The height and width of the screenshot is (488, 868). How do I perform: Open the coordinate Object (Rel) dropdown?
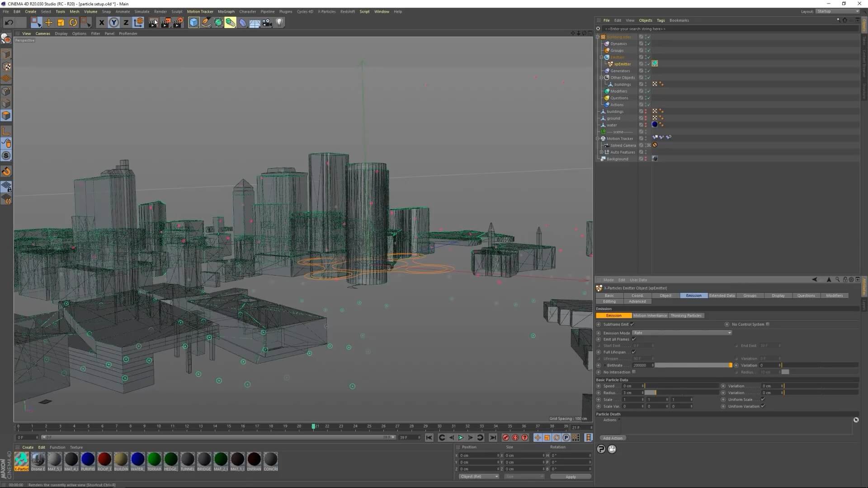478,477
